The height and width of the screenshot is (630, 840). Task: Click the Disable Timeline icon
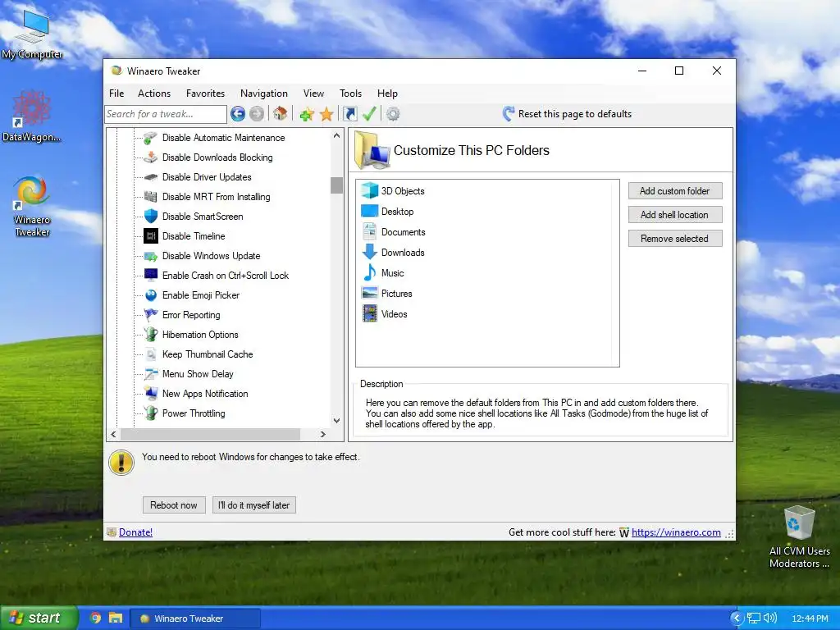click(x=151, y=235)
